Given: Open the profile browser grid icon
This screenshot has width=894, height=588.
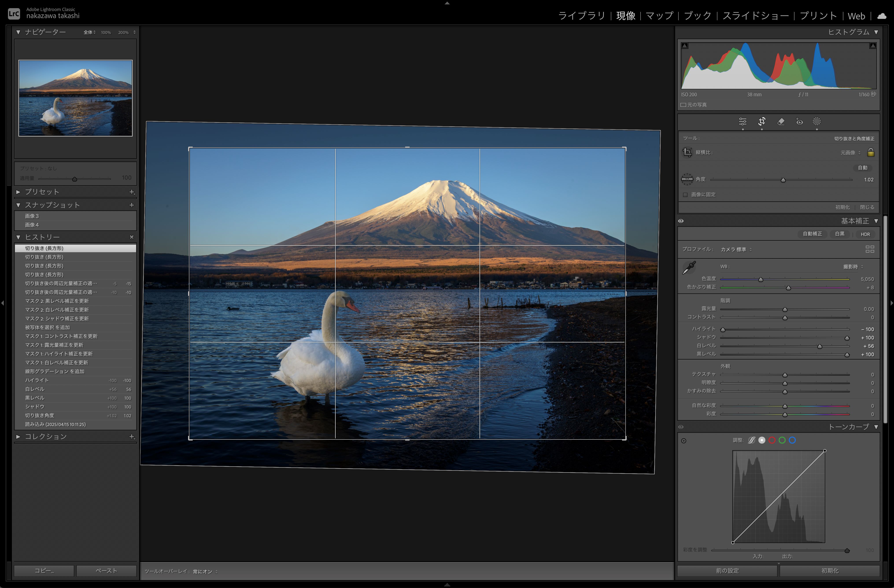Looking at the screenshot, I should tap(870, 249).
